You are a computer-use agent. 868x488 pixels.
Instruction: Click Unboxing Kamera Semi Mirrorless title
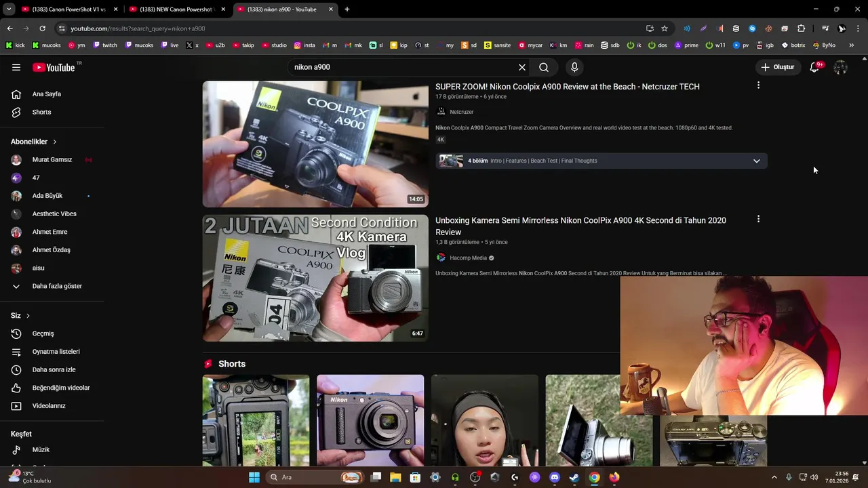click(x=580, y=226)
